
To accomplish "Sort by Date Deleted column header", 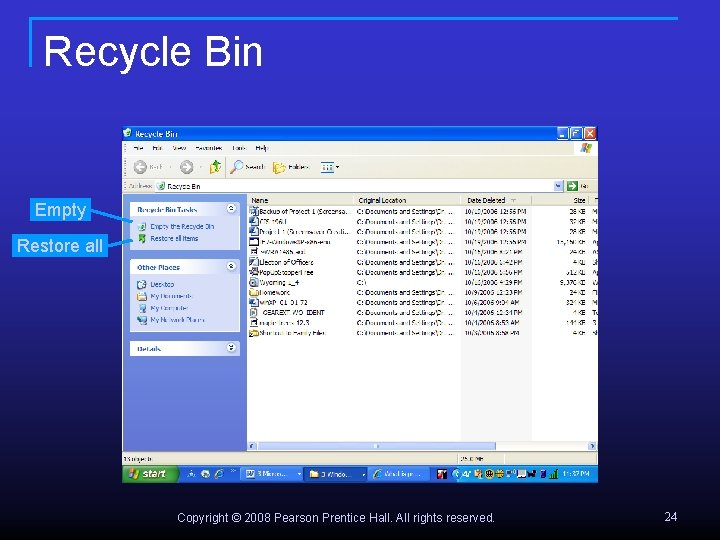I will click(496, 200).
